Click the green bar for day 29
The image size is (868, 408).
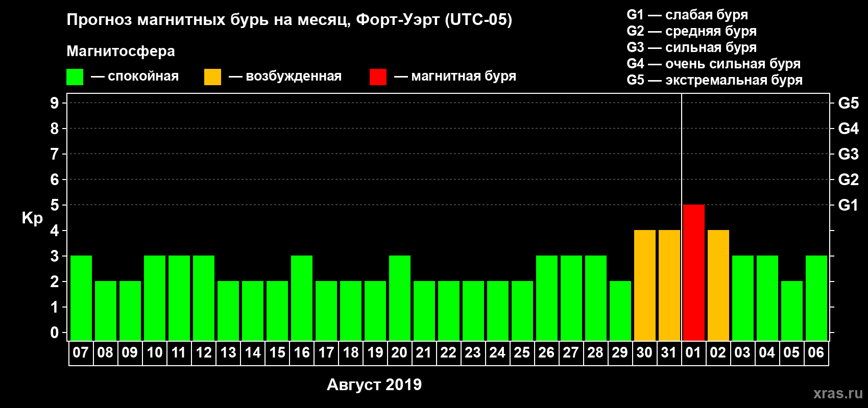(x=620, y=311)
